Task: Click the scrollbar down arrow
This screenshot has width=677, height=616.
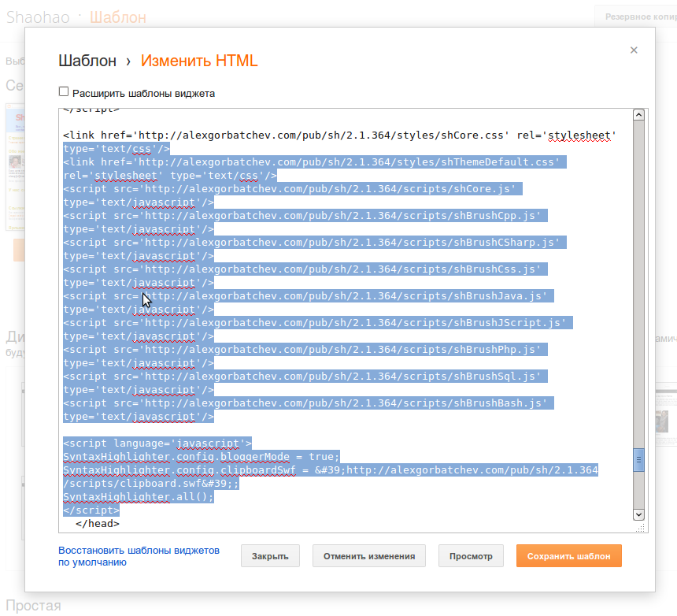Action: [638, 514]
